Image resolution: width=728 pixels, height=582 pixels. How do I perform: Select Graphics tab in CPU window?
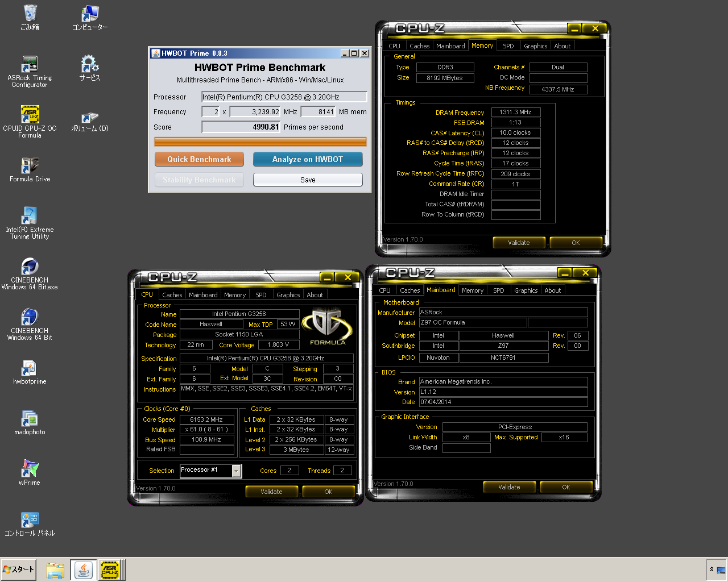pos(288,295)
